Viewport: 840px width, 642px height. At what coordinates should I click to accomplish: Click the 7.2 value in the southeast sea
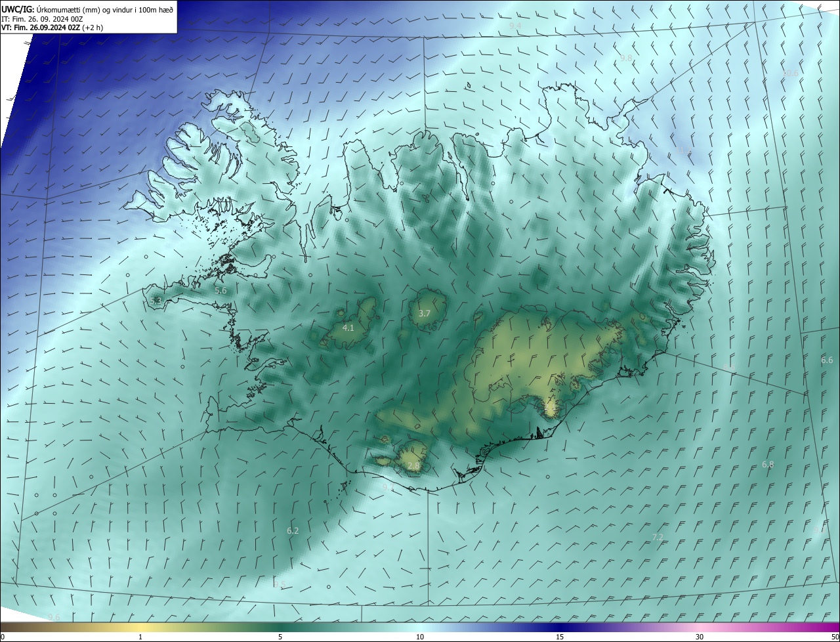click(x=658, y=537)
